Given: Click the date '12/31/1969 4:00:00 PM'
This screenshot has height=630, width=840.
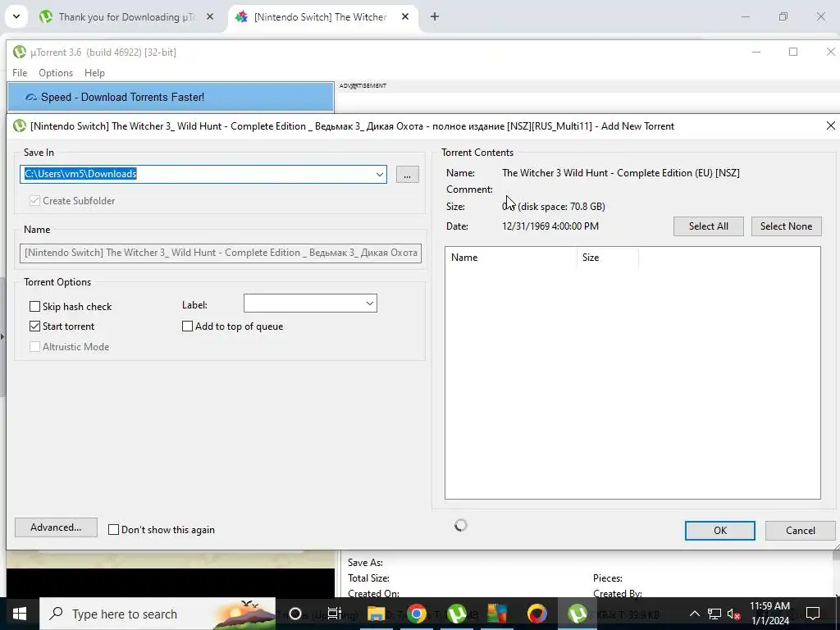Looking at the screenshot, I should tap(550, 226).
